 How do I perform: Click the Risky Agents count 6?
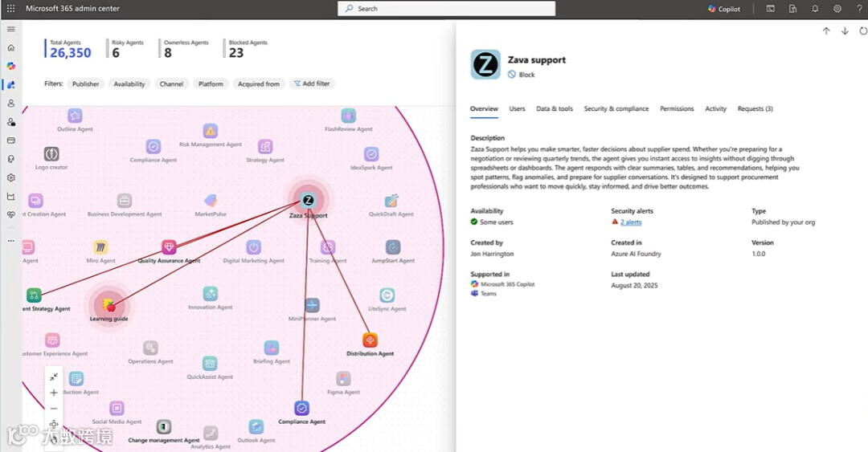click(x=115, y=52)
